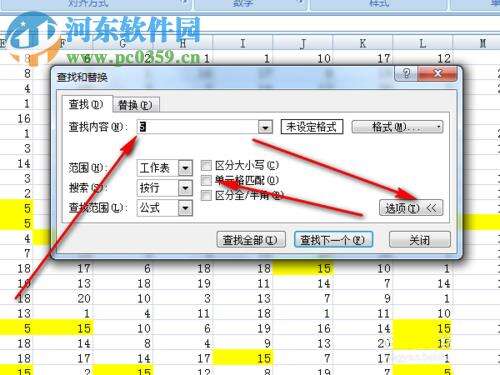The height and width of the screenshot is (375, 500).
Task: Select the 查找 (Find) tab
Action: (86, 104)
